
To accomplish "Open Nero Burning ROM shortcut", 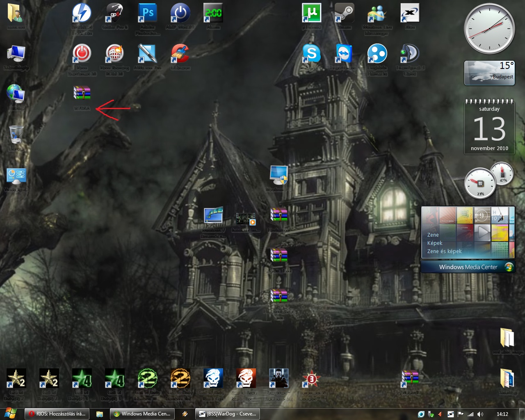I will [x=114, y=53].
